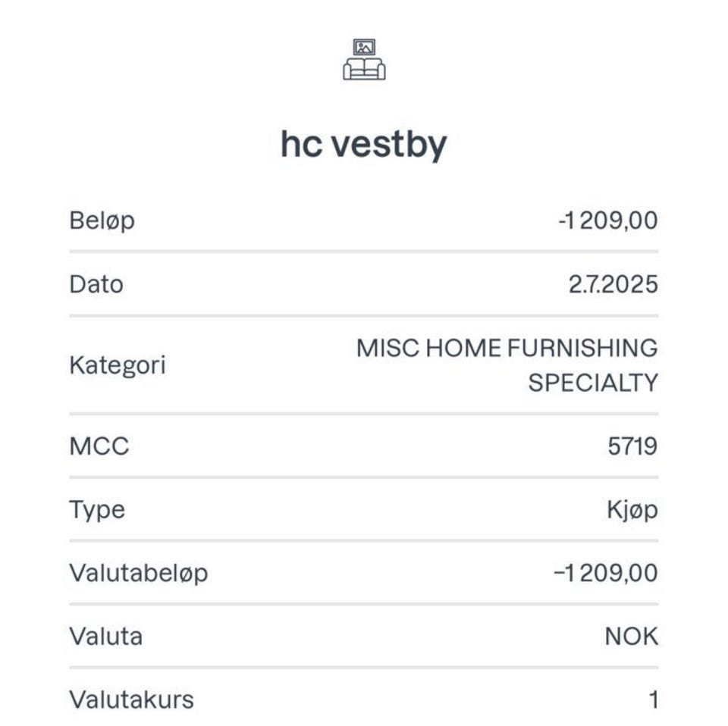Image resolution: width=728 pixels, height=726 pixels.
Task: Select the Beløp label
Action: tap(102, 221)
